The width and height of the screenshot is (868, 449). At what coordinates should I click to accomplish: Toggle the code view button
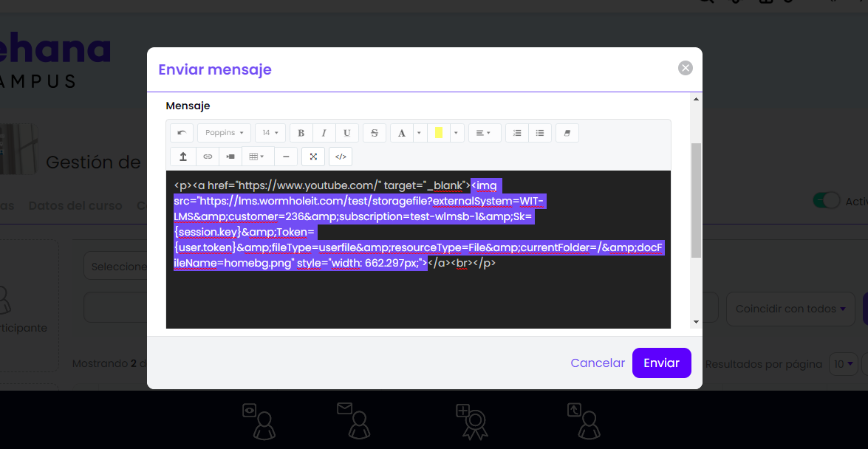tap(341, 157)
